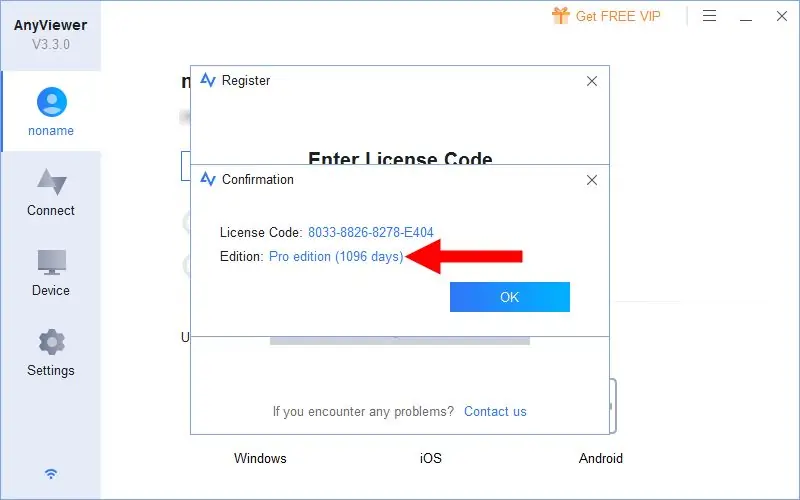This screenshot has width=800, height=500.
Task: Click the Pro edition (1096 days) text
Action: coord(336,256)
